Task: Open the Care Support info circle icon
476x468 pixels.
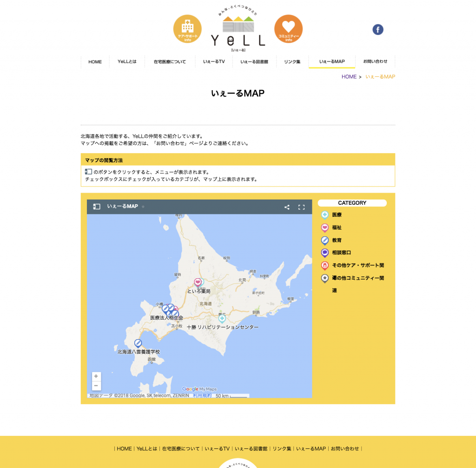Action: (187, 29)
